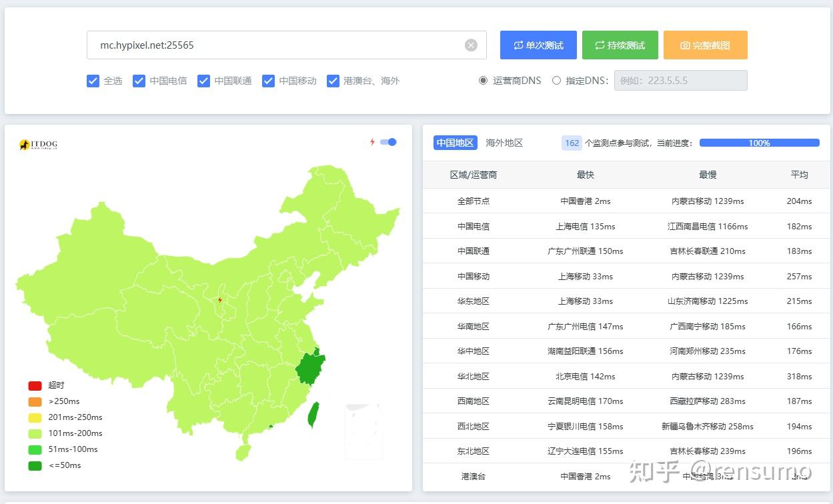Click the 广西南宁移动 185ms cell
Screen dimensions: 833x504
(x=708, y=327)
